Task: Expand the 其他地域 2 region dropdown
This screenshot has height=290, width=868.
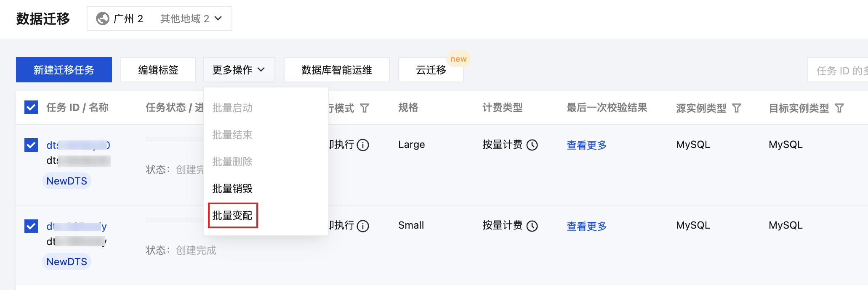Action: click(x=191, y=18)
